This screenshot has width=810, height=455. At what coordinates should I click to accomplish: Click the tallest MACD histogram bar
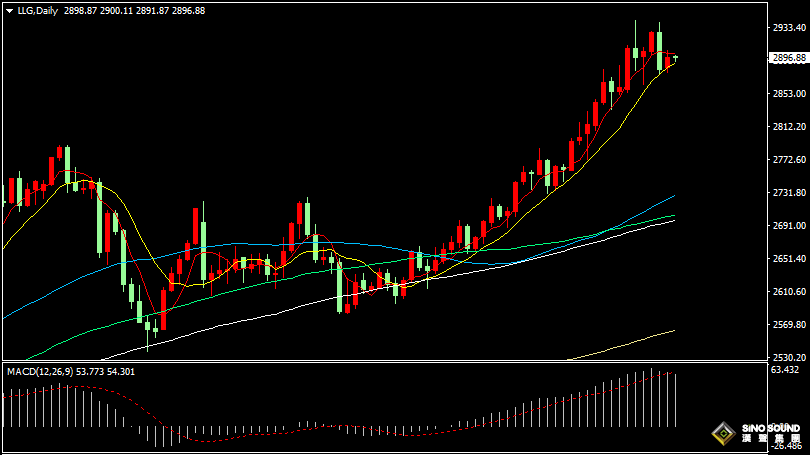click(x=652, y=397)
